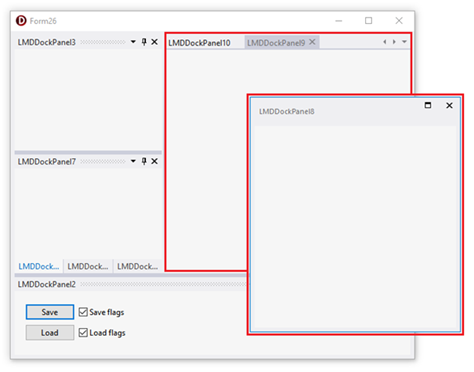
Task: Click the Save button
Action: point(50,312)
